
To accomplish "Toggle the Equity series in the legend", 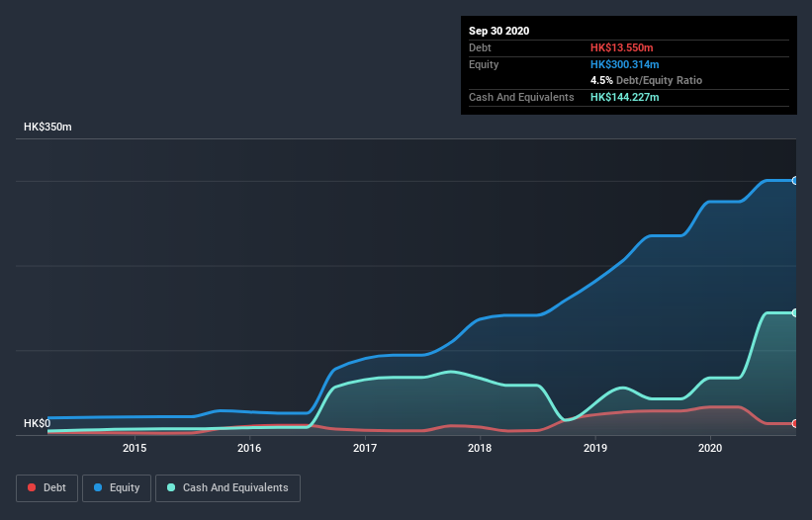I will tap(117, 488).
